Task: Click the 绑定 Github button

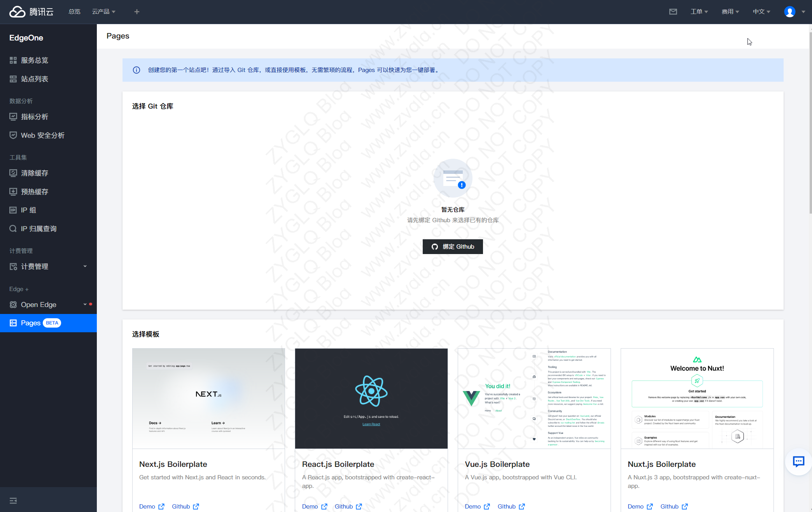Action: click(x=453, y=247)
